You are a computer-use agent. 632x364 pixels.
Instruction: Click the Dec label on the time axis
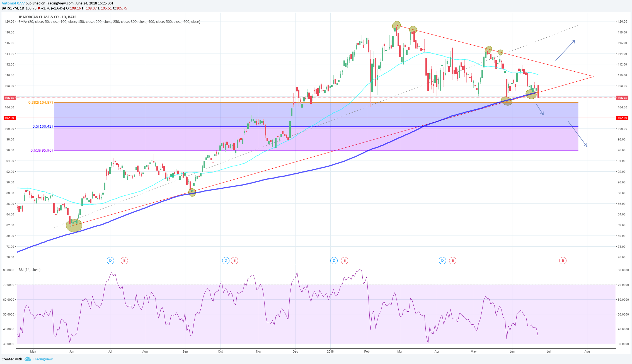tap(295, 351)
